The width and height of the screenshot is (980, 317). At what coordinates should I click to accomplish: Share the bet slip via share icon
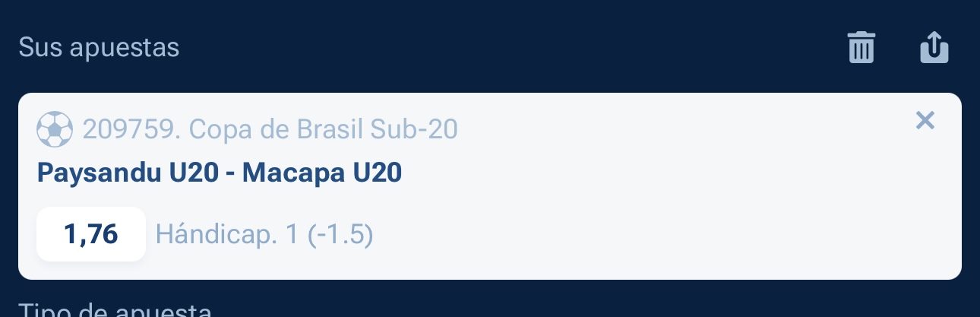pos(934,47)
